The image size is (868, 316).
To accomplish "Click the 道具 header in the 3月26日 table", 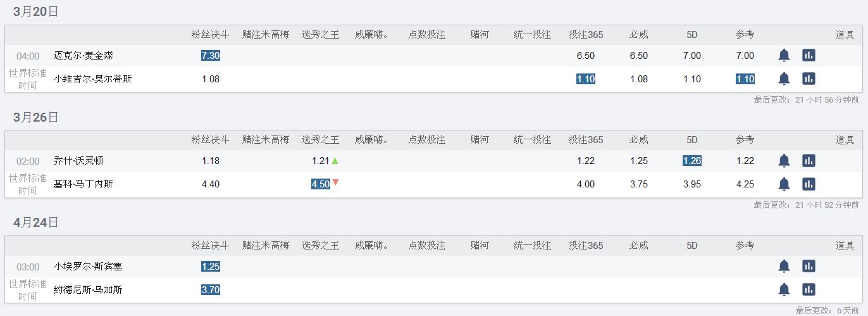I will (845, 140).
